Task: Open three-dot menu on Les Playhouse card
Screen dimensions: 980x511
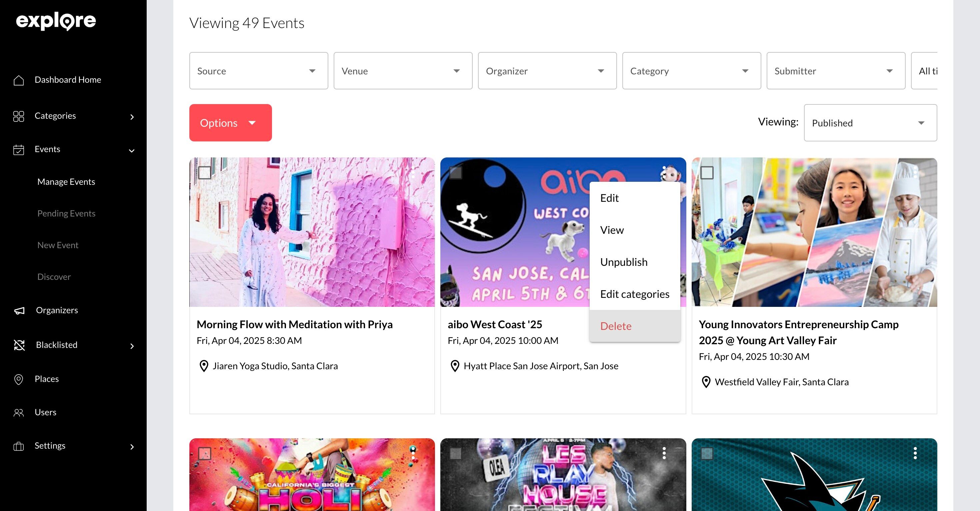Action: point(664,453)
